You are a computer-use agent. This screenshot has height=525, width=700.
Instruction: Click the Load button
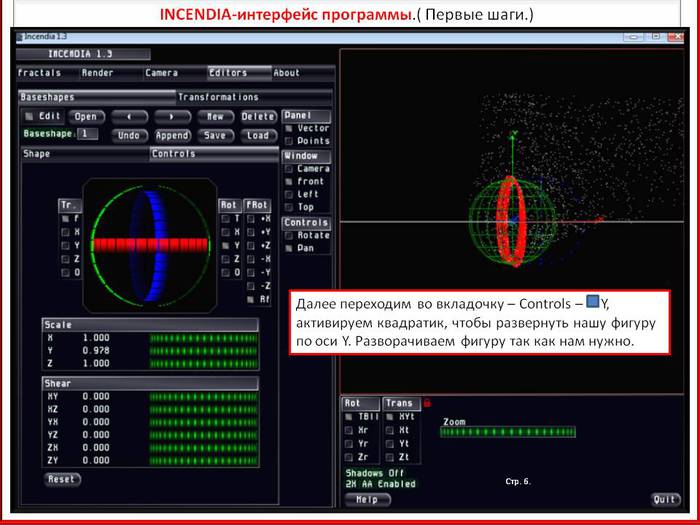click(258, 135)
